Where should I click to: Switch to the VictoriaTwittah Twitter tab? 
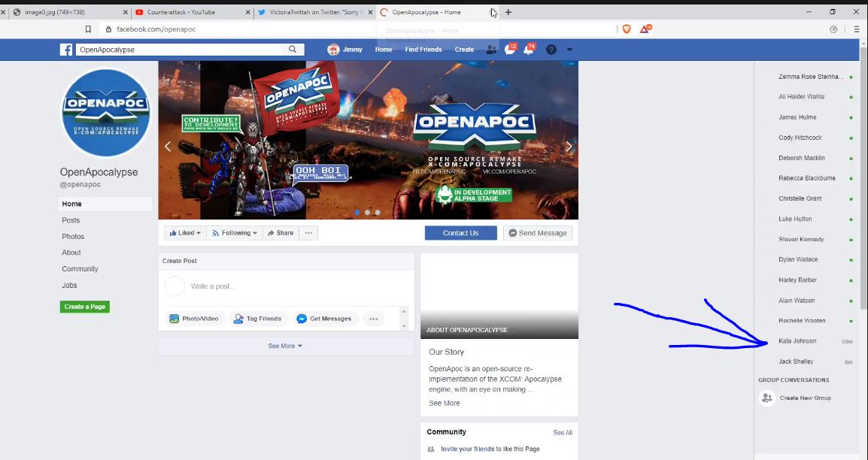click(x=314, y=12)
